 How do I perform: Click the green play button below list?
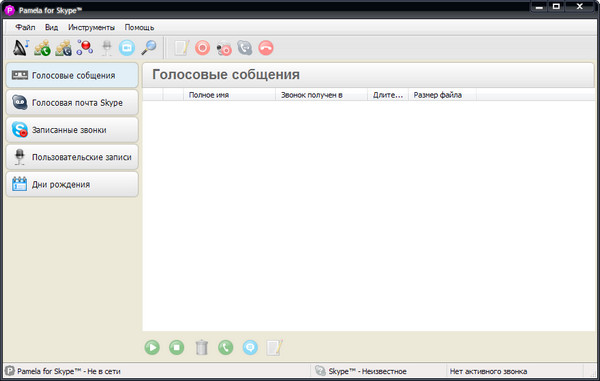tap(152, 347)
